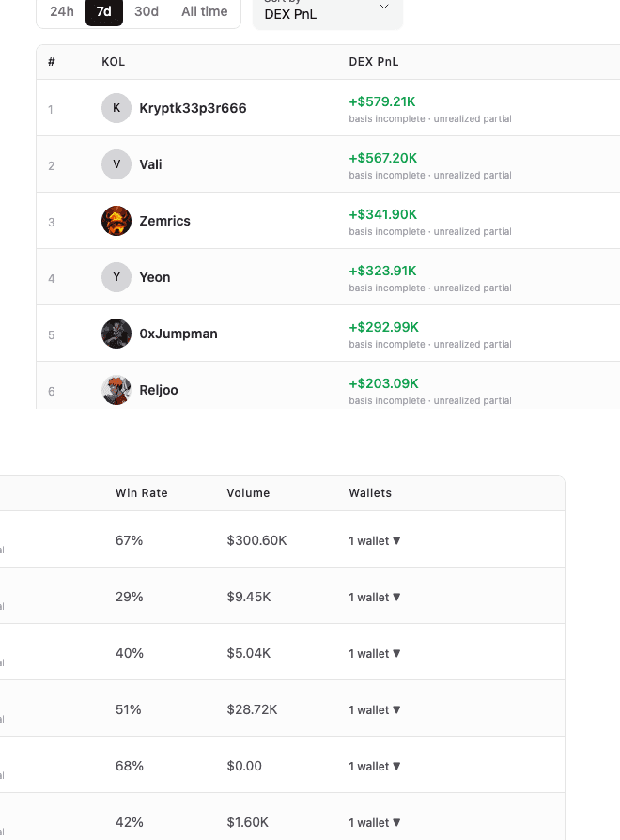Expand the wallet list in the $0.00 row
The image size is (620, 840).
tap(374, 767)
